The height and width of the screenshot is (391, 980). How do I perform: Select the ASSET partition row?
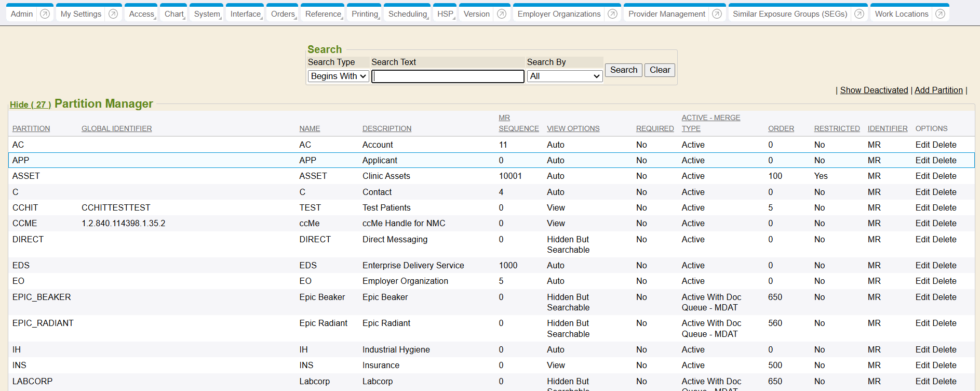[x=26, y=176]
